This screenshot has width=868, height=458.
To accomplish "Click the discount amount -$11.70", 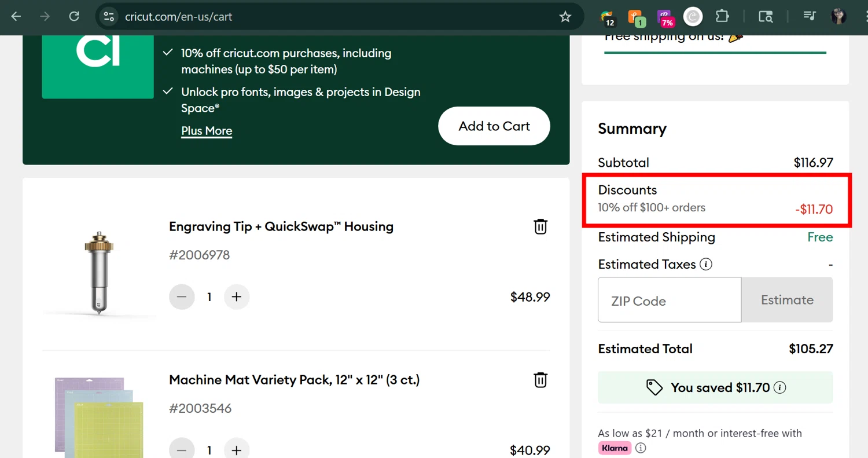I will coord(814,210).
